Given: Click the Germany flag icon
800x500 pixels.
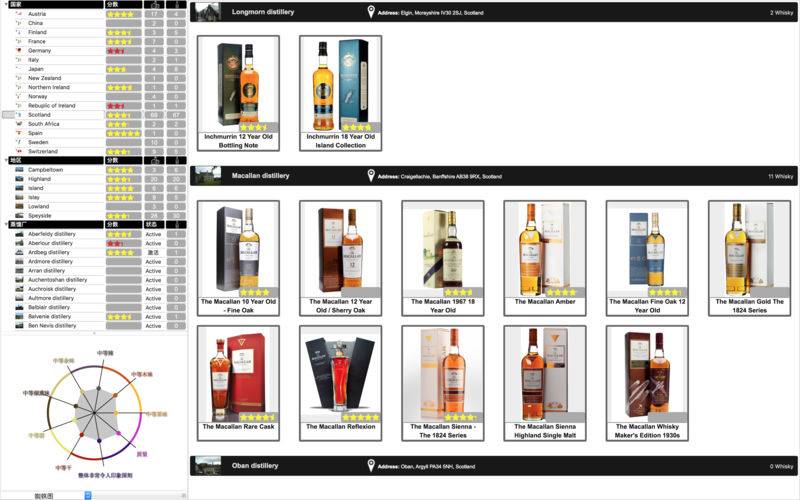Looking at the screenshot, I should (19, 51).
